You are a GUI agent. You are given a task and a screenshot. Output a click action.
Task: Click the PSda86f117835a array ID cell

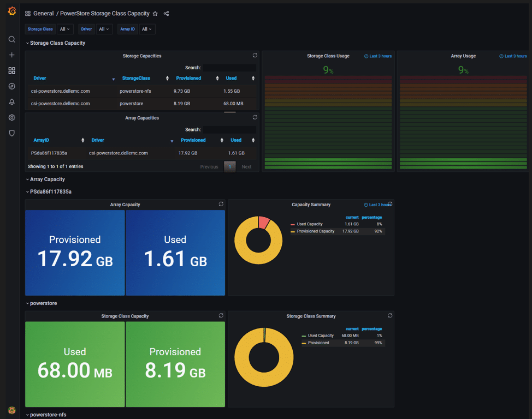click(49, 153)
